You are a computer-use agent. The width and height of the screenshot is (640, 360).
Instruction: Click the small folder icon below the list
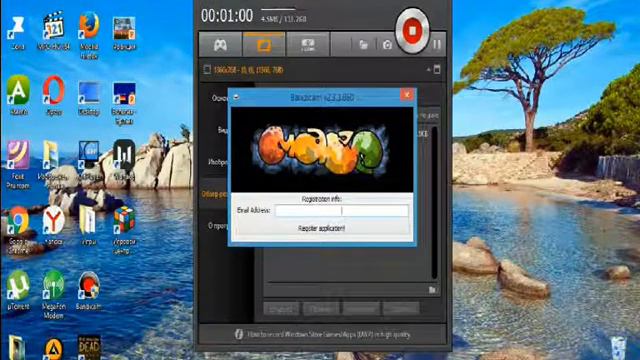click(432, 290)
